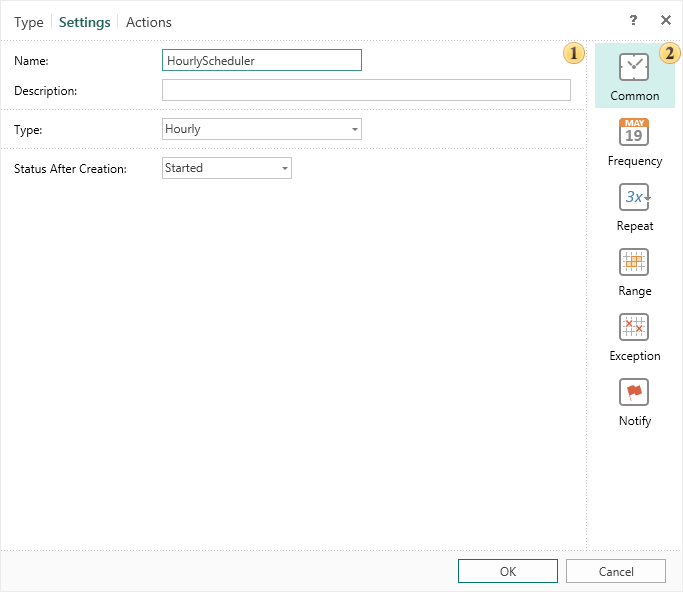Close the scheduler dialog

(666, 20)
